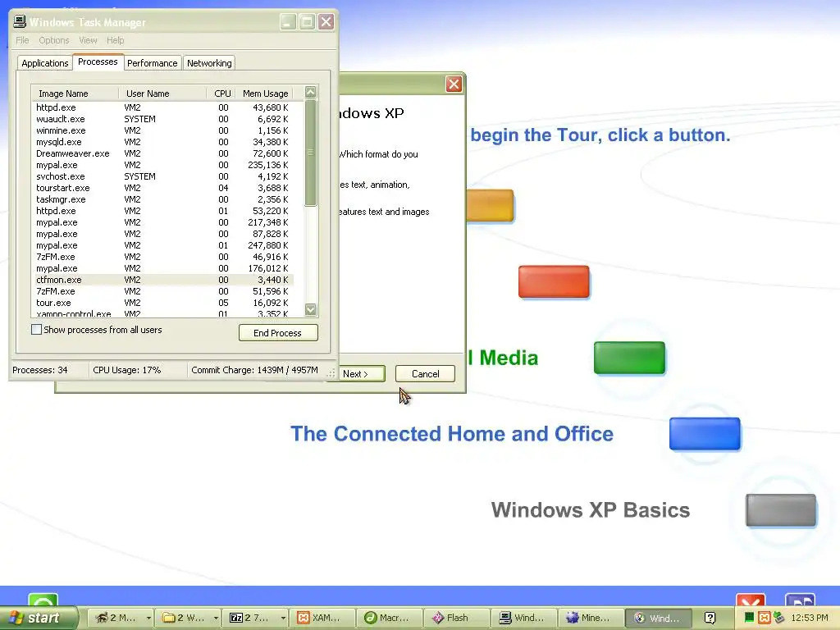This screenshot has height=630, width=840.
Task: Open the Start menu
Action: click(x=38, y=618)
